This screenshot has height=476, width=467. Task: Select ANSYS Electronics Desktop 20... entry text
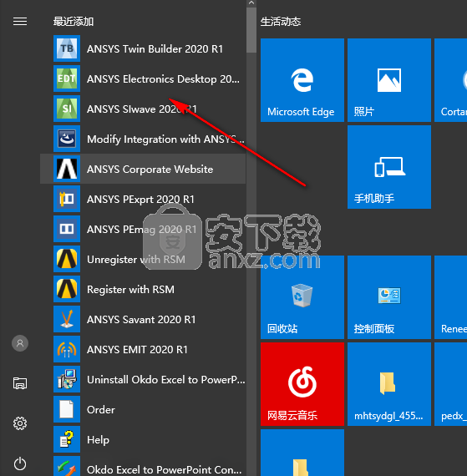point(163,79)
